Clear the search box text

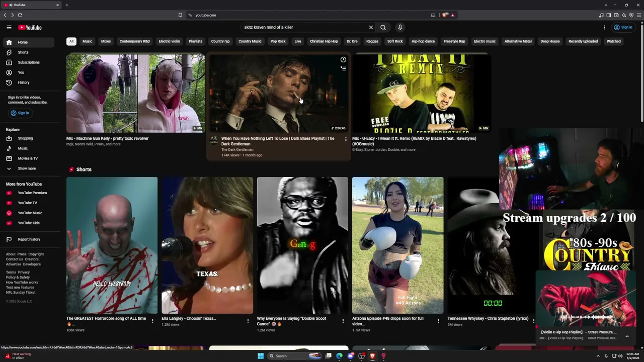(x=371, y=28)
